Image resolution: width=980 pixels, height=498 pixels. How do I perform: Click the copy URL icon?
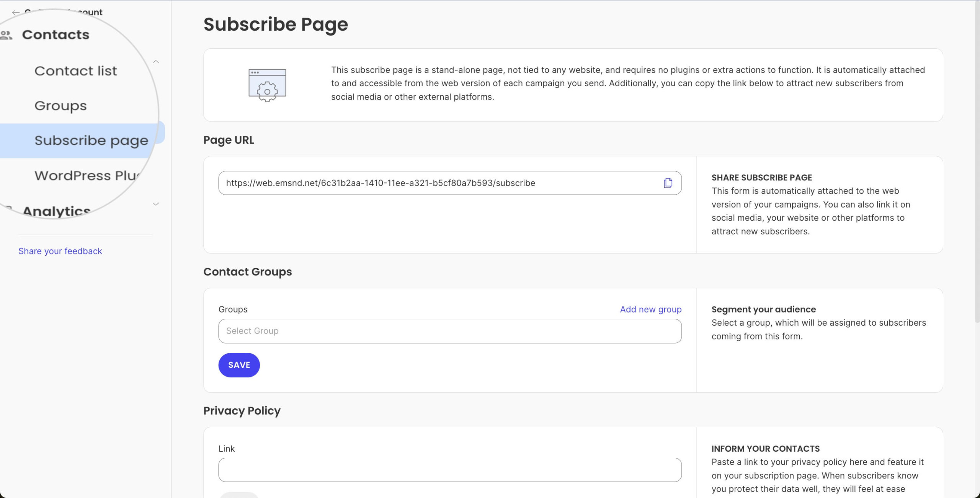667,183
